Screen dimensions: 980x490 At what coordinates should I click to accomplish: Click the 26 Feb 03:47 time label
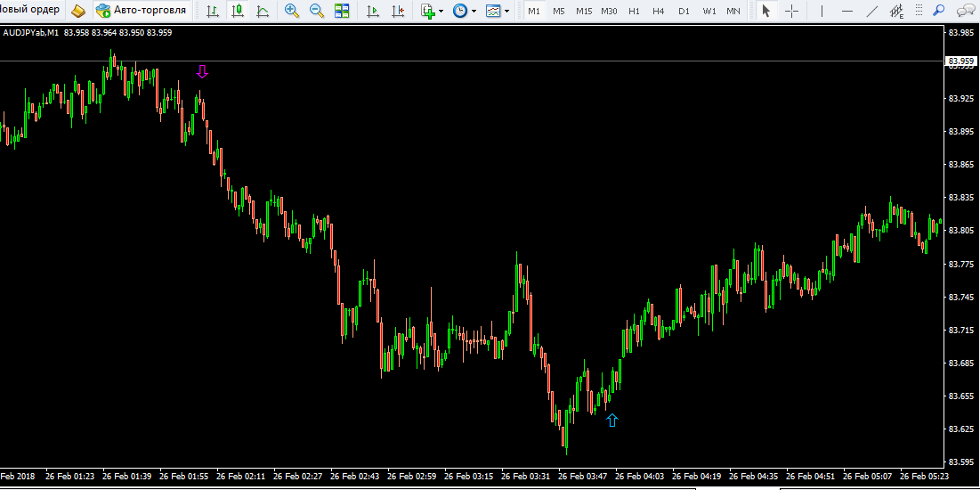click(582, 477)
